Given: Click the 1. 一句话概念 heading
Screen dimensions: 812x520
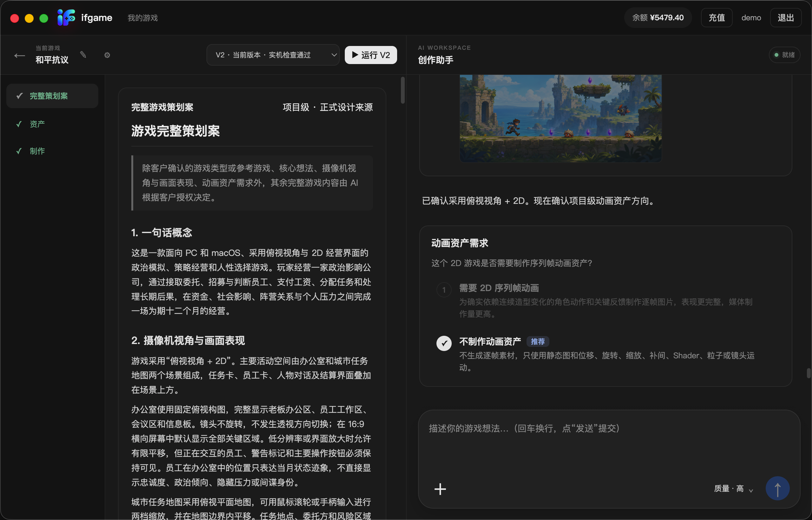Looking at the screenshot, I should 161,232.
